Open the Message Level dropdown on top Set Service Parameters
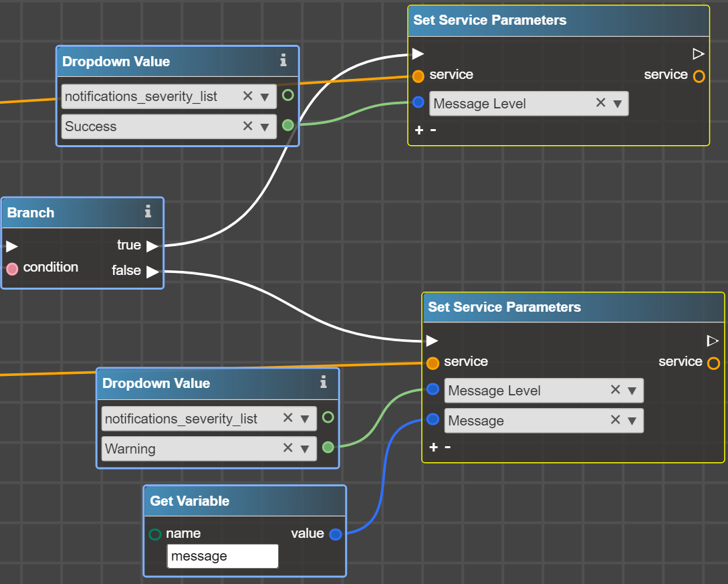 click(x=616, y=103)
